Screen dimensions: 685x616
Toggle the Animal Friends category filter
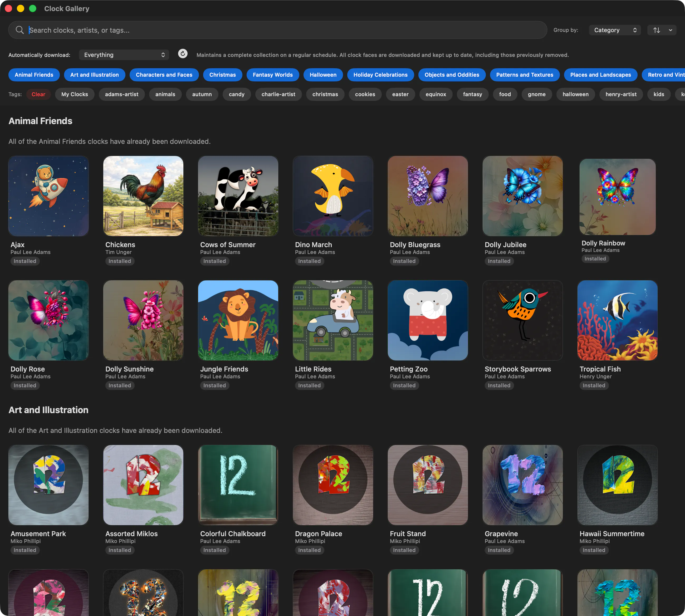pos(34,75)
